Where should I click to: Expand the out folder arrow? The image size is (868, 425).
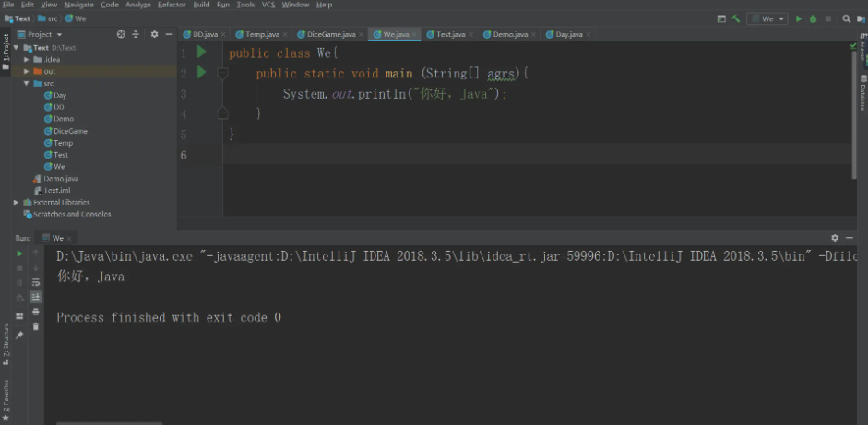pyautogui.click(x=26, y=71)
